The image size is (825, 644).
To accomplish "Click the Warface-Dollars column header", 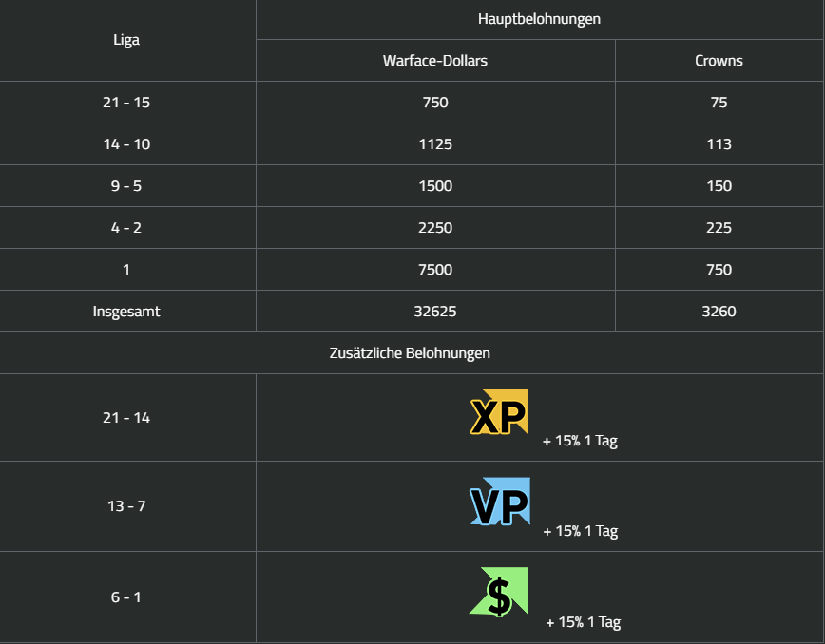I will tap(435, 61).
